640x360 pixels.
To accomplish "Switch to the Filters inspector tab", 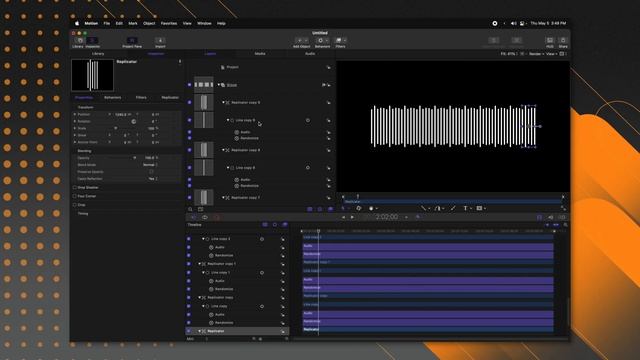I will click(x=141, y=98).
